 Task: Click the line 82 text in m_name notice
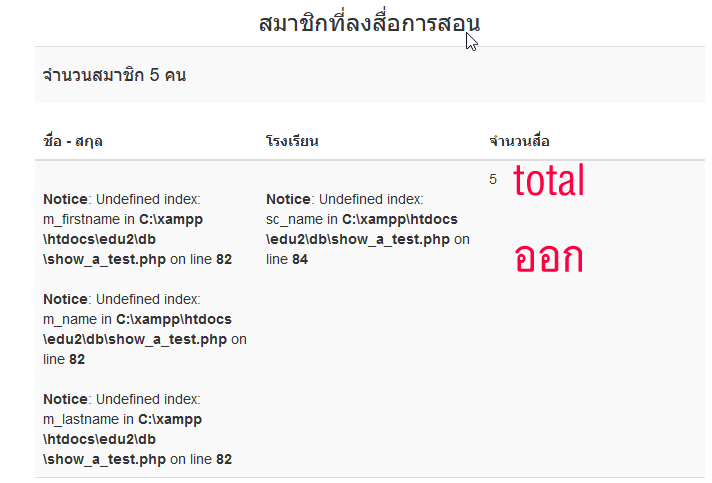point(64,359)
